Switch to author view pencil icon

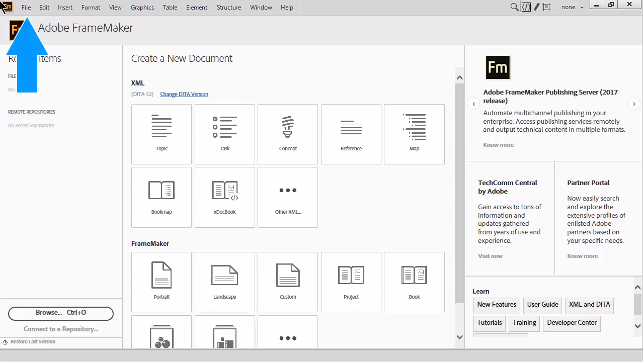536,7
